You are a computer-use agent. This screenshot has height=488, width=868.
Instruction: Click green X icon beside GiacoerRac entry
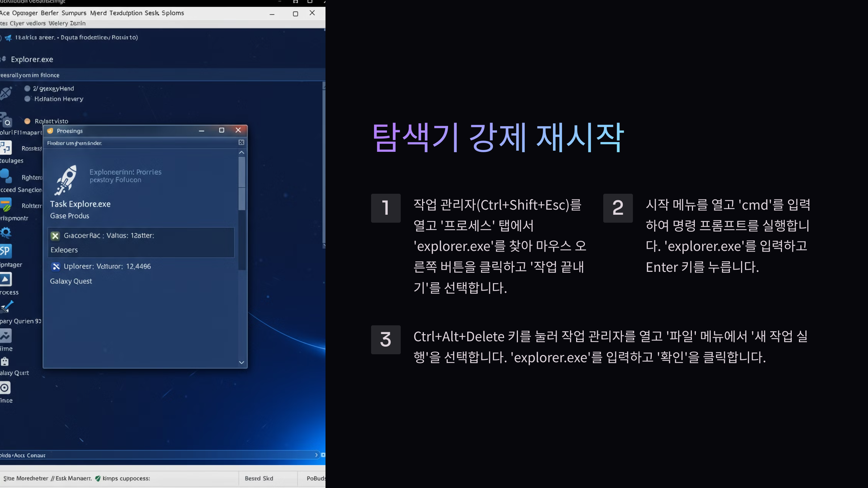point(55,236)
